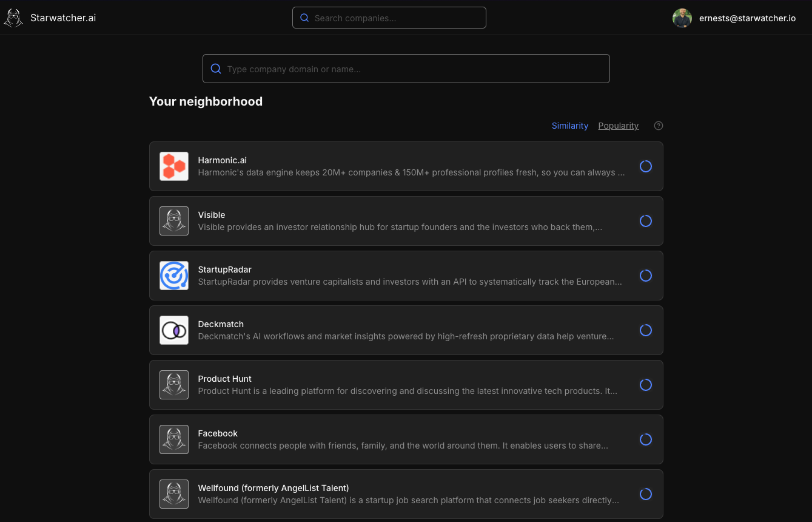
Task: Sort neighborhood by Similarity
Action: click(x=570, y=126)
